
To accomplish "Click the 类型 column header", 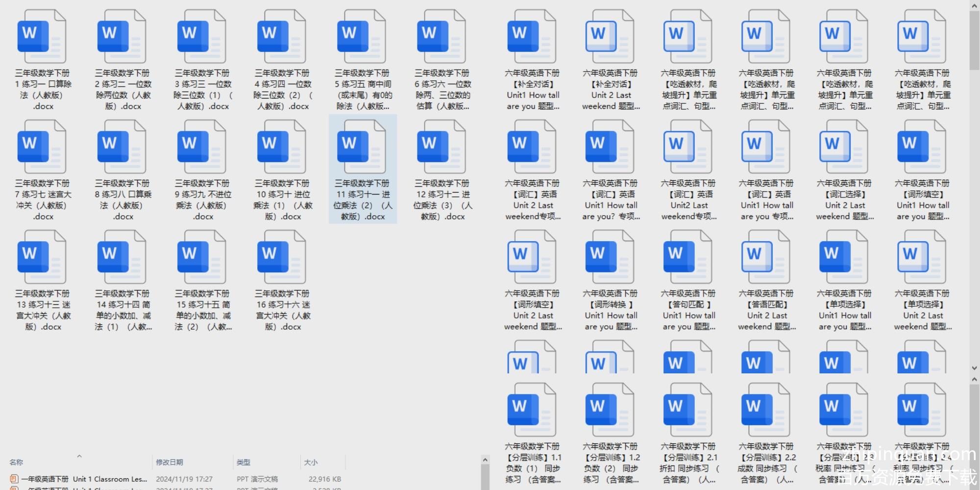I will point(244,462).
